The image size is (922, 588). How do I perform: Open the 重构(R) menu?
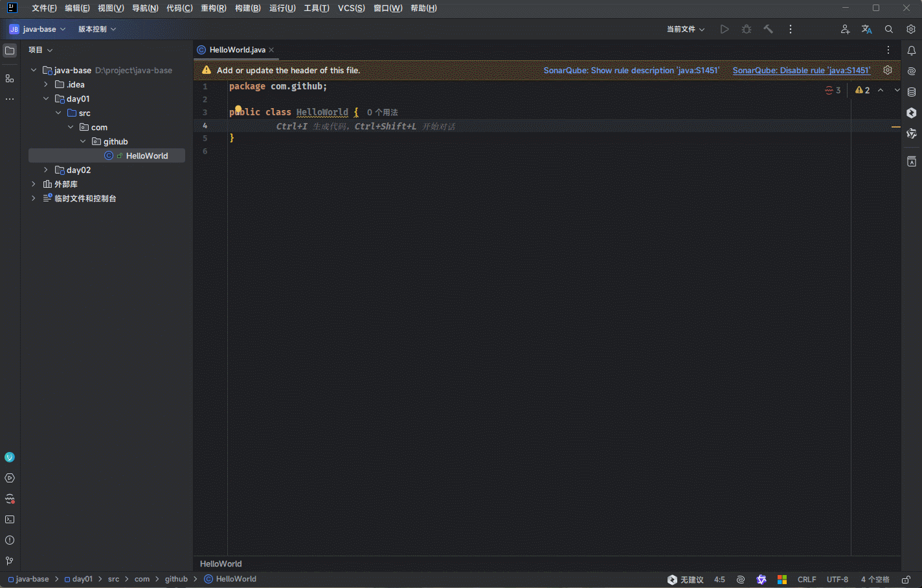tap(213, 8)
